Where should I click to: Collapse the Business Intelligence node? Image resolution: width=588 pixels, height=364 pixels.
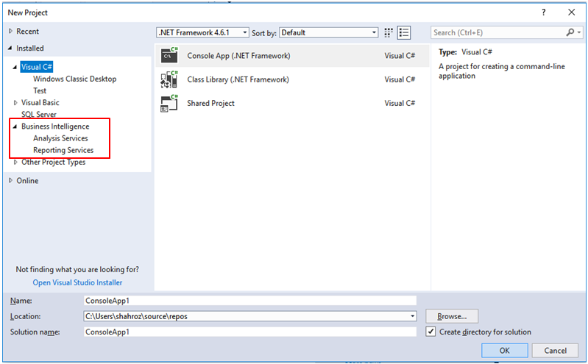point(15,126)
